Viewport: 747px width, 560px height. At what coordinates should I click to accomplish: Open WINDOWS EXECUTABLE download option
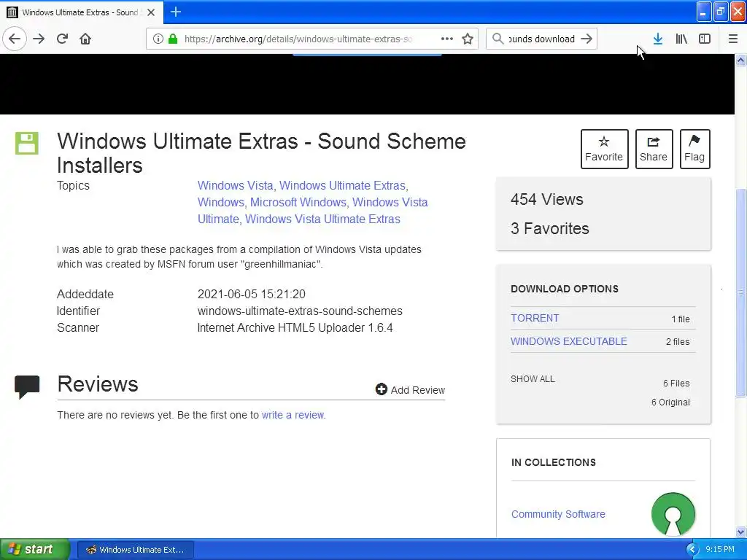pos(569,341)
